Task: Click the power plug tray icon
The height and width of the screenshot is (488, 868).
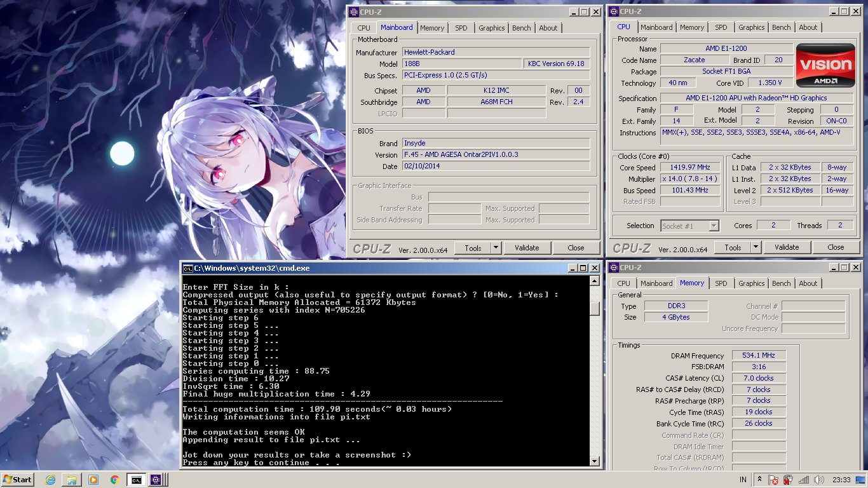Action: click(x=788, y=480)
